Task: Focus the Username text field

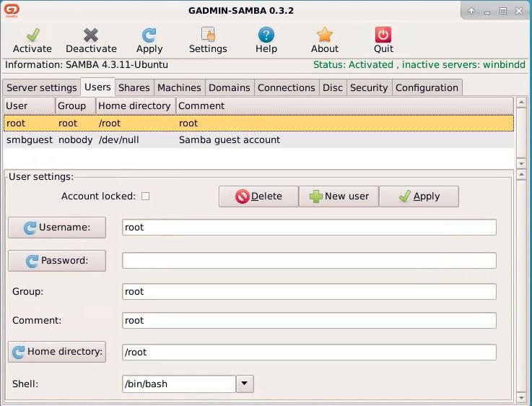Action: pos(309,227)
